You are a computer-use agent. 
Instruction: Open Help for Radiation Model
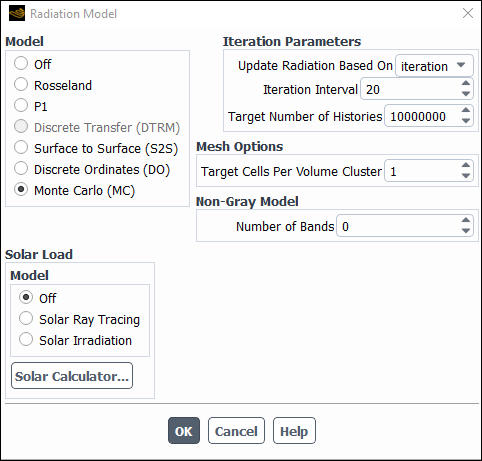pos(294,431)
